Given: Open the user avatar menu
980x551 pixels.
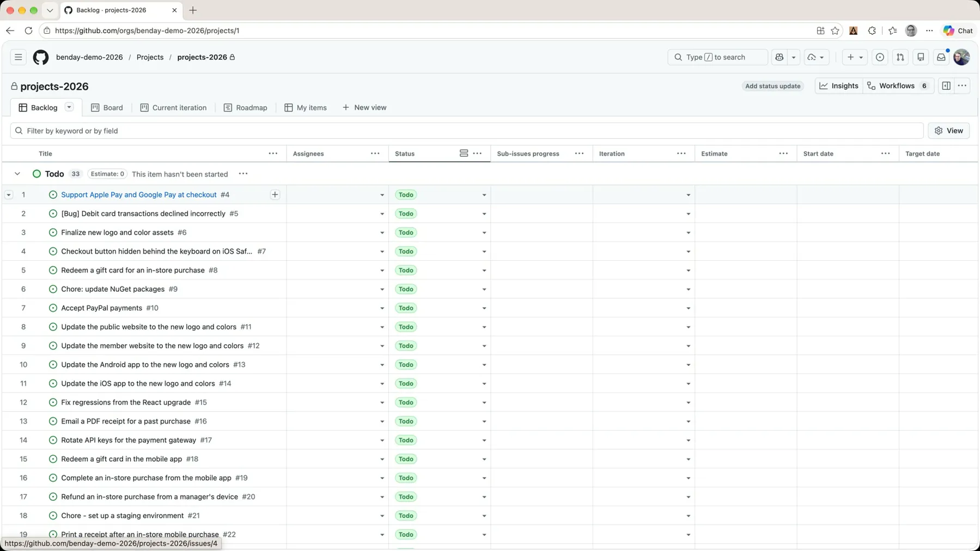Looking at the screenshot, I should point(962,57).
